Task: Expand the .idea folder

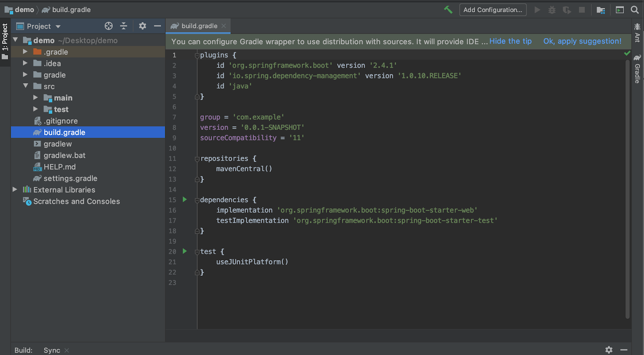Action: coord(25,63)
